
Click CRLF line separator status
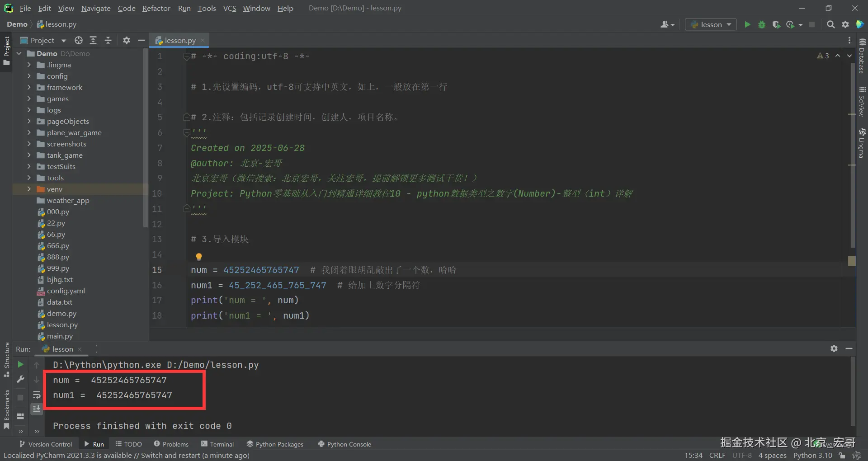(x=717, y=455)
